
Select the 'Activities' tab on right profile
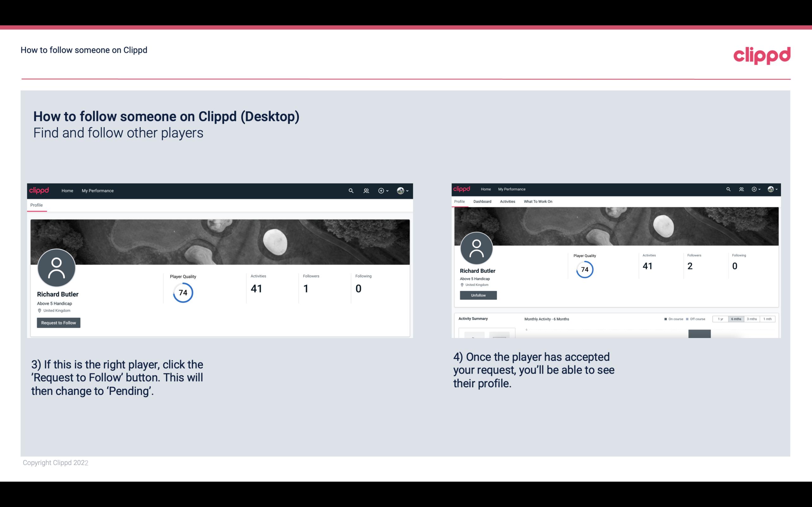point(507,201)
